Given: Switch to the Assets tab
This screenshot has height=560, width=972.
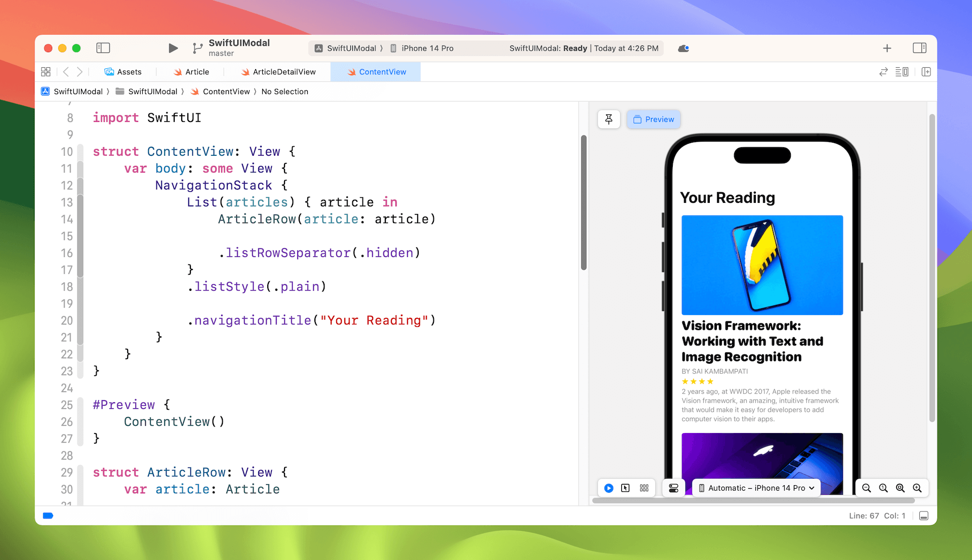Looking at the screenshot, I should 123,72.
